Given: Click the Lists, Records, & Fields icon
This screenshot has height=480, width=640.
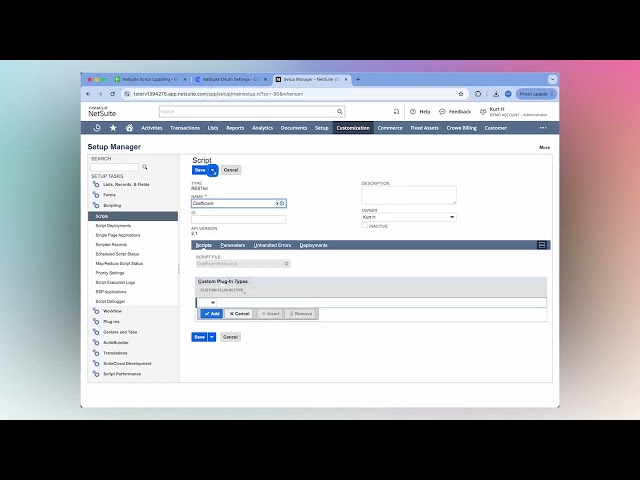Looking at the screenshot, I should (x=96, y=184).
